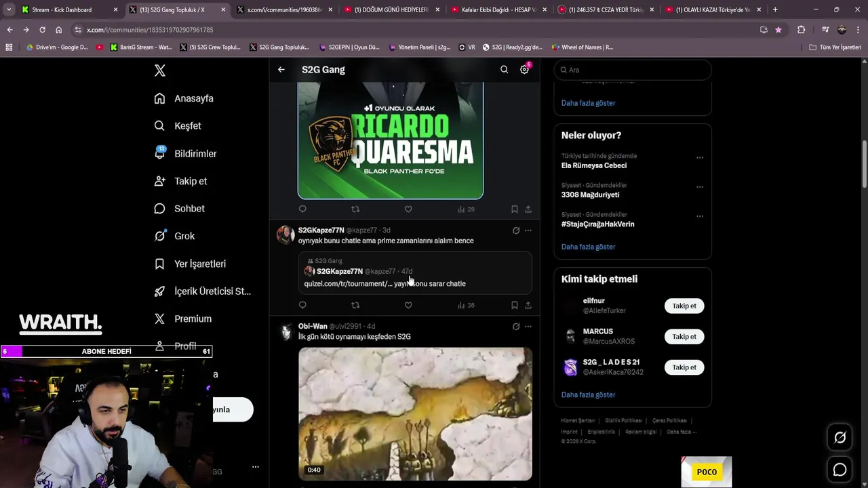Open the Gizlilik Politikası footer link
Image resolution: width=868 pixels, height=488 pixels.
(623, 420)
